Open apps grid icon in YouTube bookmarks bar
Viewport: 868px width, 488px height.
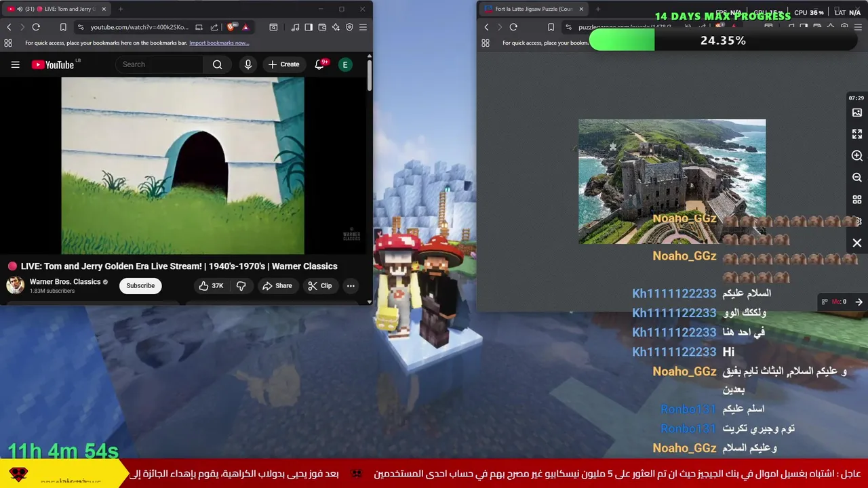(8, 43)
